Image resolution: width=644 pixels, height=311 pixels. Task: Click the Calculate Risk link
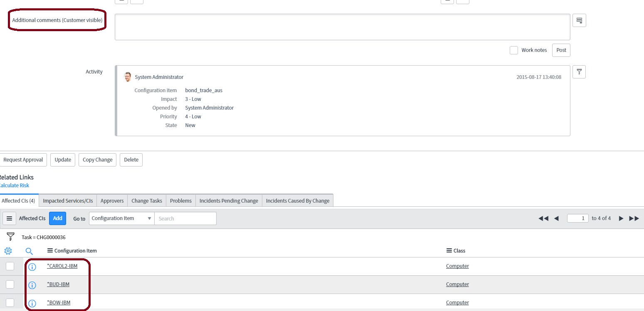click(14, 186)
